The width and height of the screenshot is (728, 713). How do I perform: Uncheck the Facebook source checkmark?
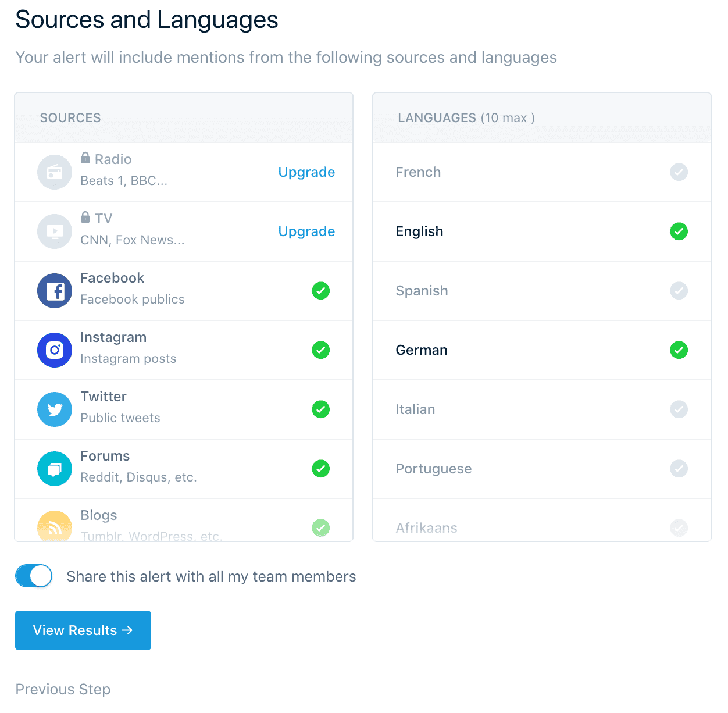point(320,291)
